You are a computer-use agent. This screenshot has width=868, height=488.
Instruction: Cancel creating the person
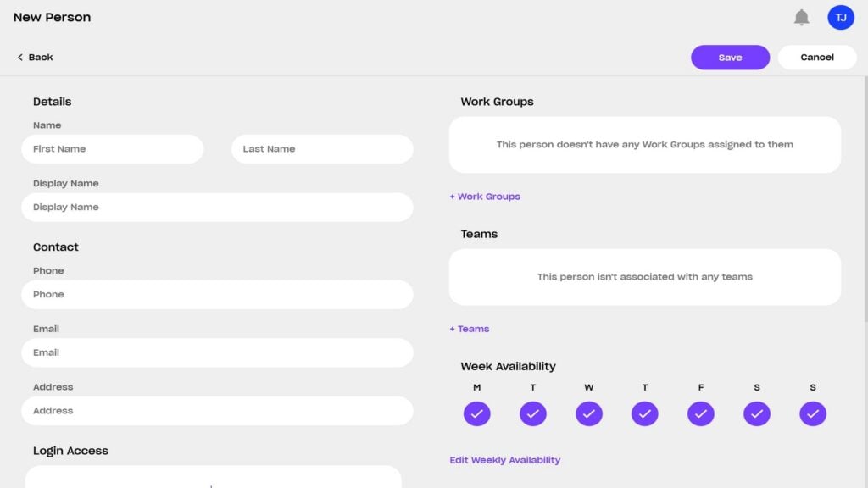pyautogui.click(x=816, y=57)
